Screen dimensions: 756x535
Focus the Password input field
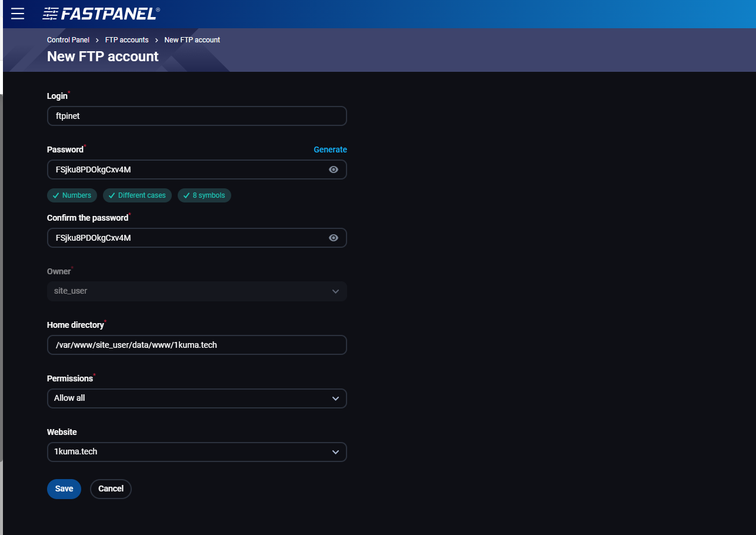point(197,170)
